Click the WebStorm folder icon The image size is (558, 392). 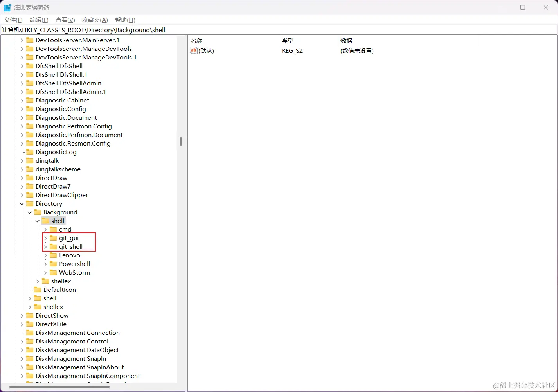point(53,272)
